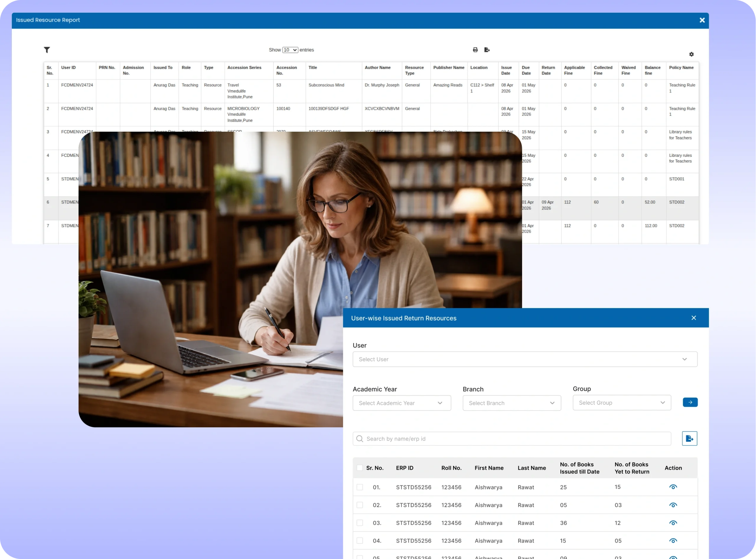756x559 pixels.
Task: Click the print report icon
Action: [x=475, y=50]
